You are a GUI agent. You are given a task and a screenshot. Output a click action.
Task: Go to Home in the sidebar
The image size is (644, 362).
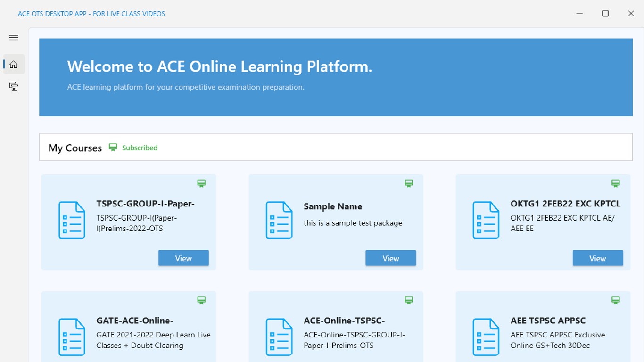tap(14, 64)
